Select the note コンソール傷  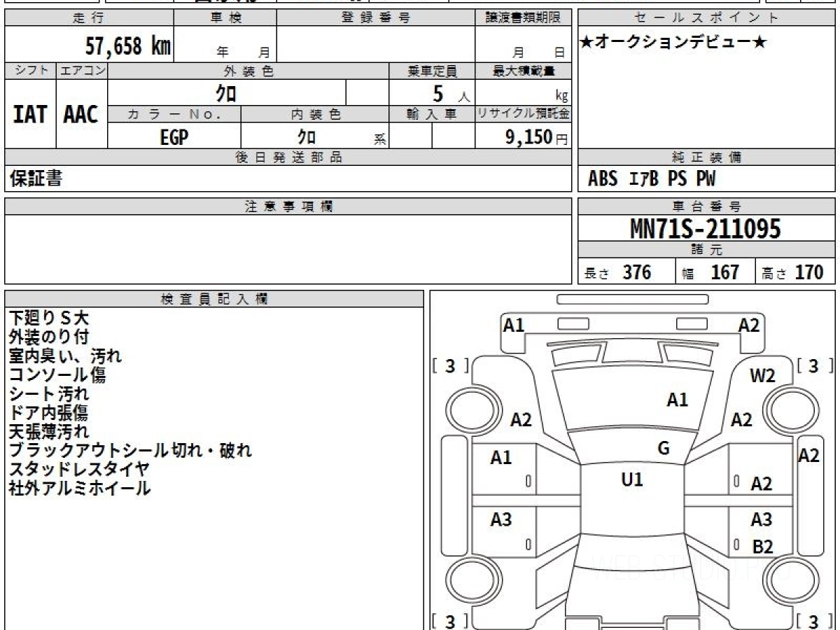coord(57,375)
